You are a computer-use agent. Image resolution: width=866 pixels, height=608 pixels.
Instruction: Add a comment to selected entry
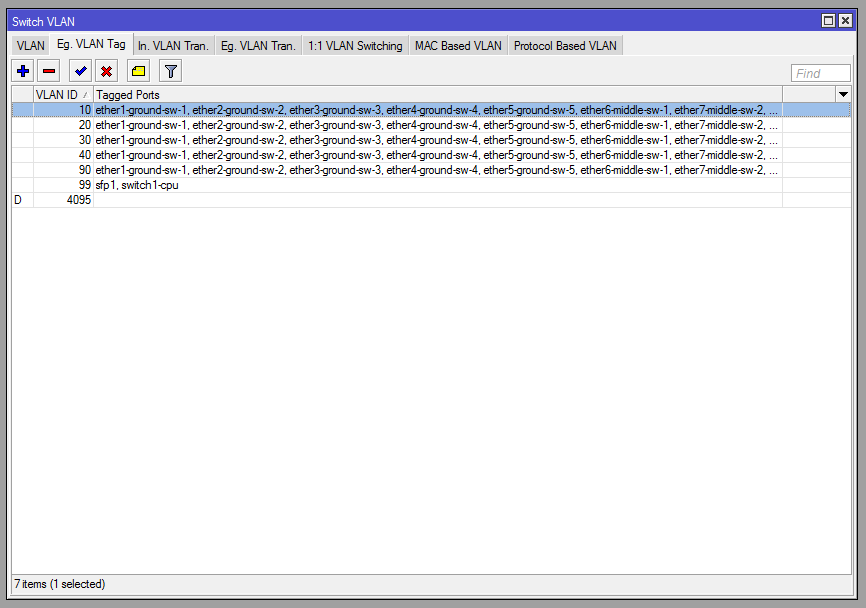pos(137,70)
